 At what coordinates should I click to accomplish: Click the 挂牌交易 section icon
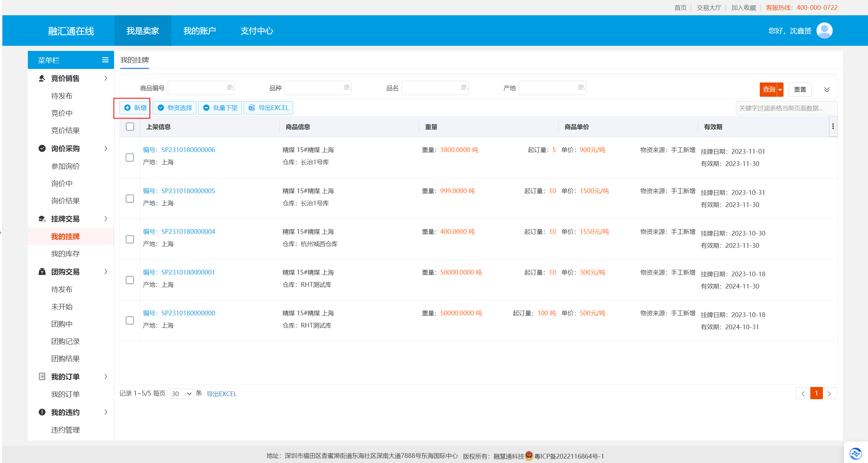coord(42,219)
